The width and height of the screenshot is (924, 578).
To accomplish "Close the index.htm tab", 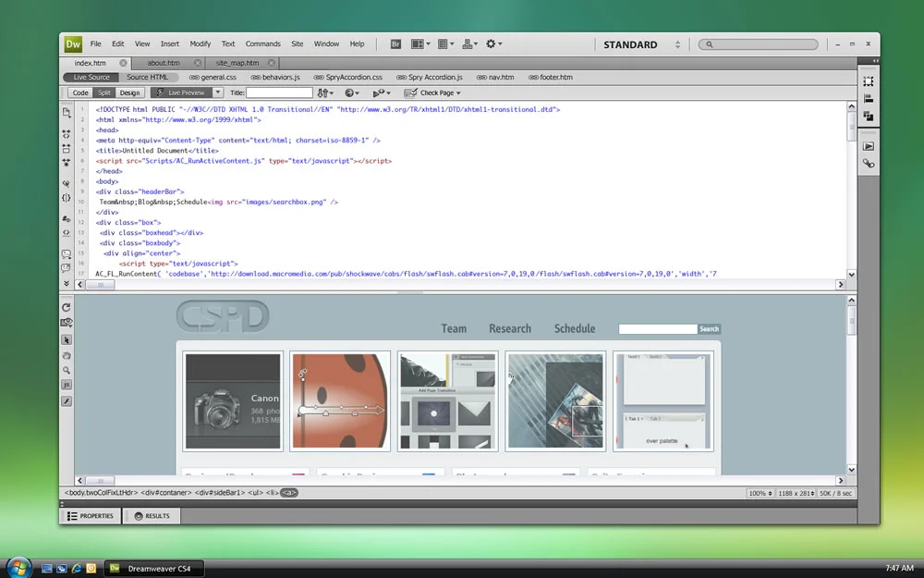I will (123, 63).
